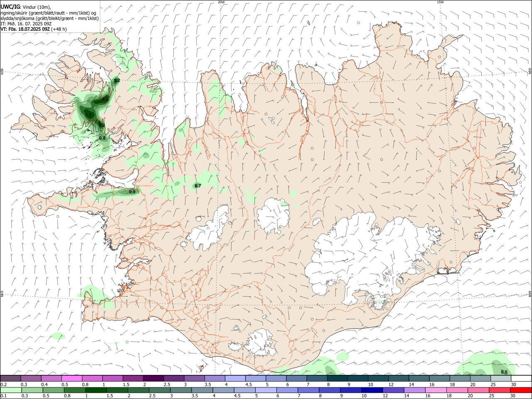The image size is (532, 399).
Task: Select the 'IT: Mið. 16. 07. 2025 09Z' line
Action: pyautogui.click(x=25, y=24)
